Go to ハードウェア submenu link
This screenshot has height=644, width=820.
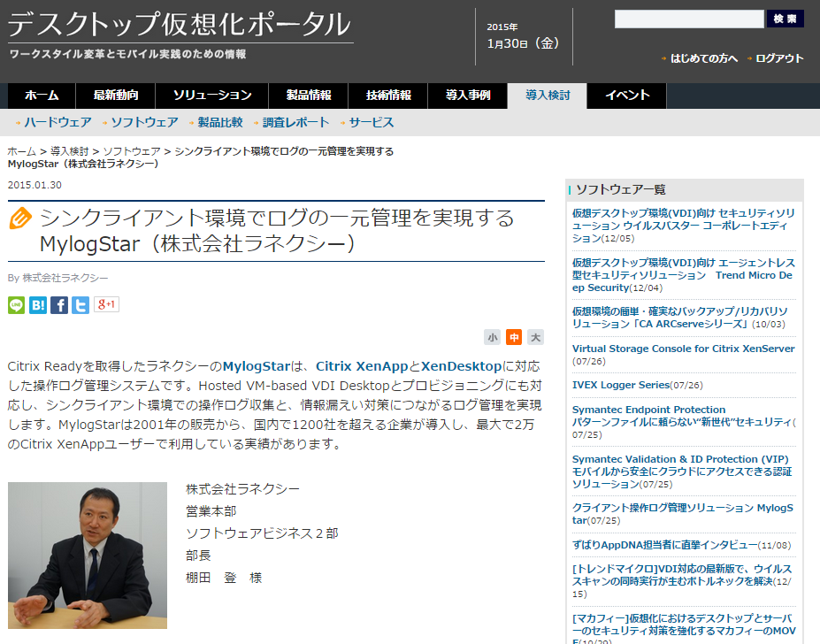(x=57, y=122)
